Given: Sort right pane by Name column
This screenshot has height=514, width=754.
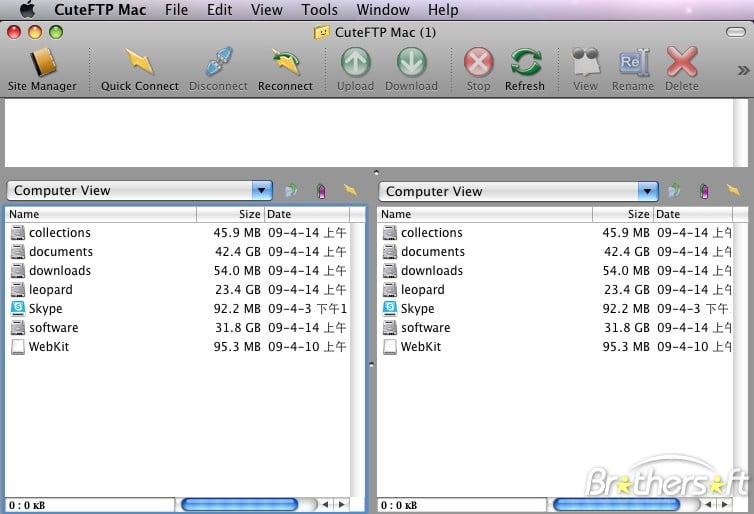Looking at the screenshot, I should (x=485, y=214).
